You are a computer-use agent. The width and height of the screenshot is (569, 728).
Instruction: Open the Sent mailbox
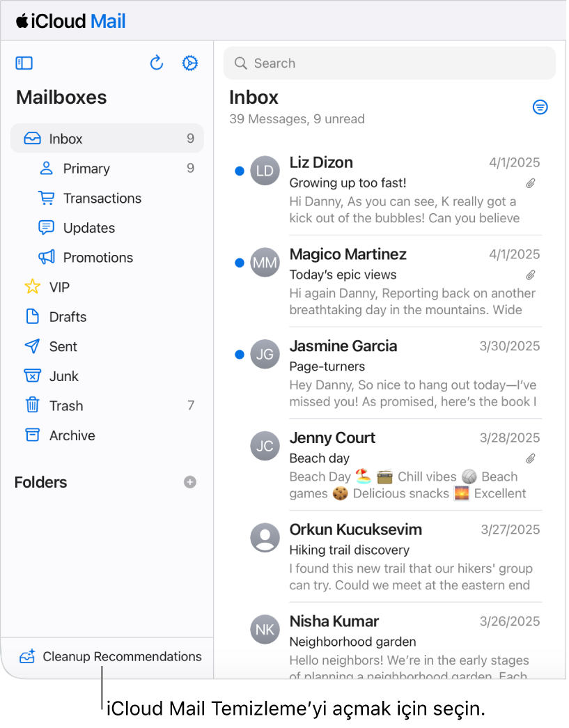107,346
